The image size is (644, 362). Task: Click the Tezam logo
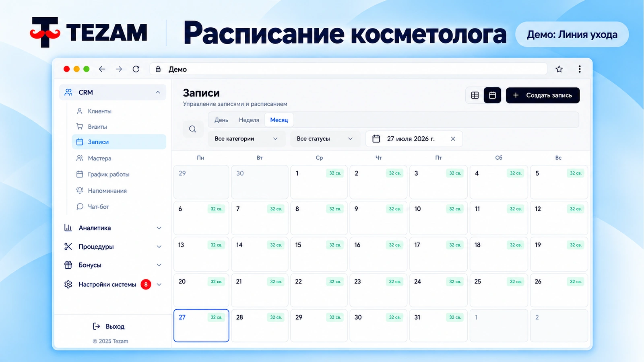[89, 32]
